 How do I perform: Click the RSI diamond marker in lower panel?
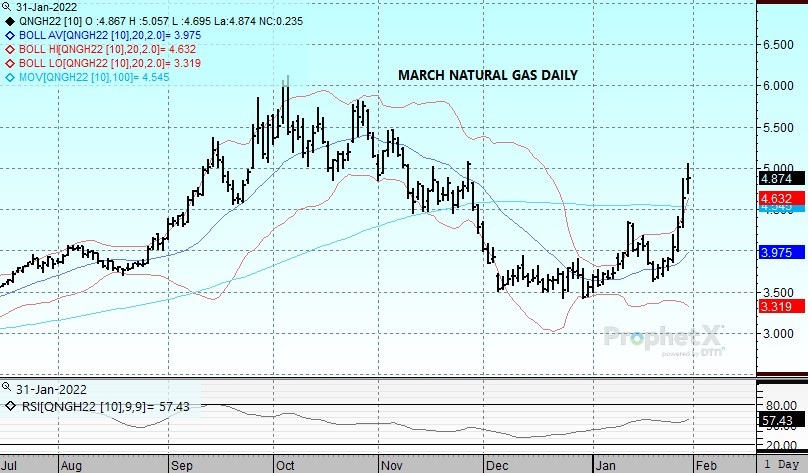tap(9, 406)
